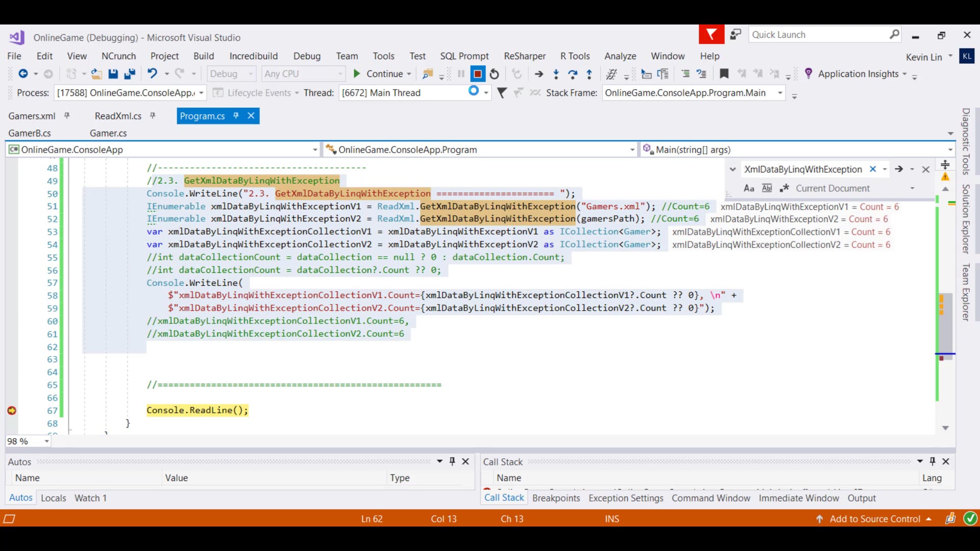Switch to the ReadXml.cs tab
This screenshot has height=551, width=980.
[x=118, y=116]
